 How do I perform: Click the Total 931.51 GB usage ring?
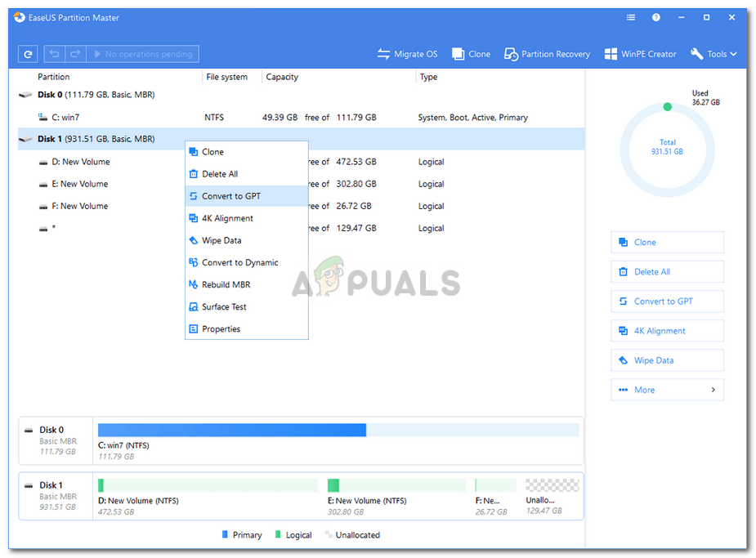[x=667, y=150]
